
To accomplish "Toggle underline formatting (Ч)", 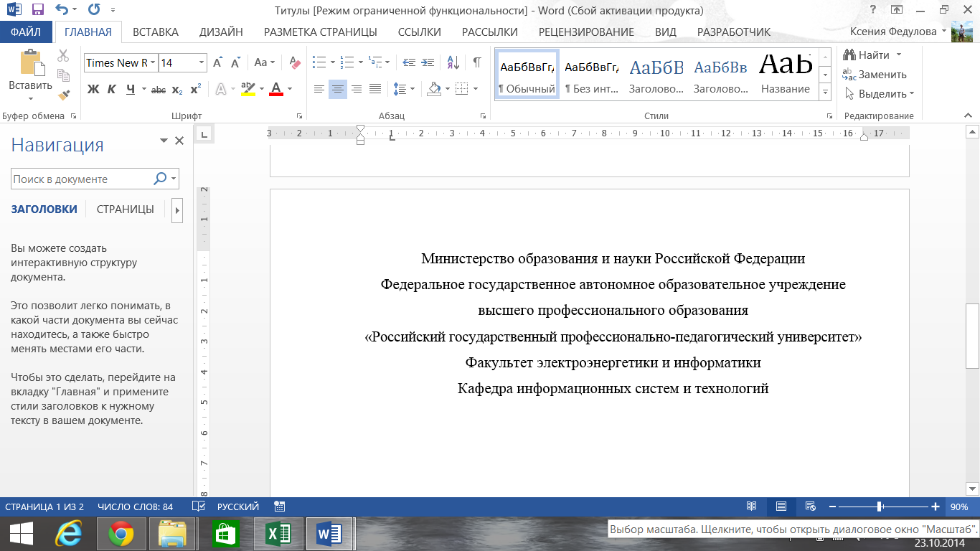I will tap(131, 90).
